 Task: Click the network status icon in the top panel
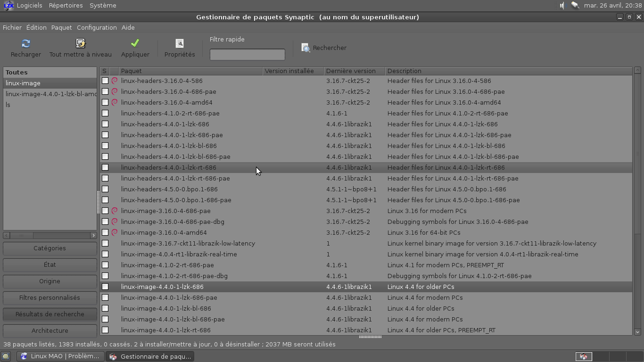pos(575,6)
